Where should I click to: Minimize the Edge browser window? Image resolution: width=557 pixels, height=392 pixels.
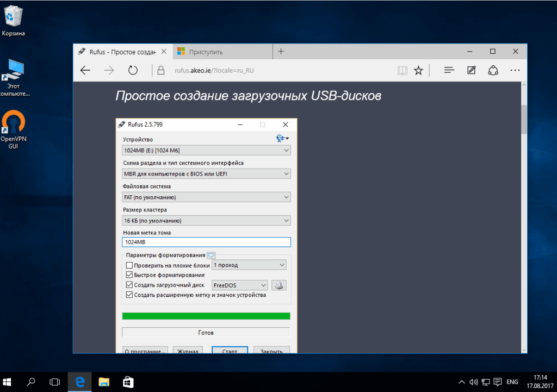pyautogui.click(x=469, y=52)
